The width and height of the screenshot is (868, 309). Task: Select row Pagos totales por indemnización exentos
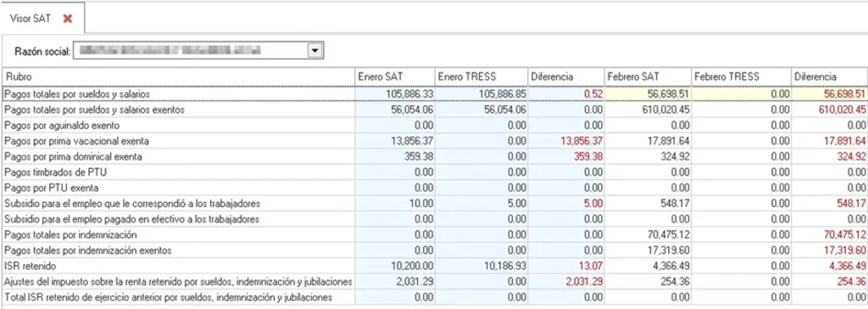tap(434, 250)
